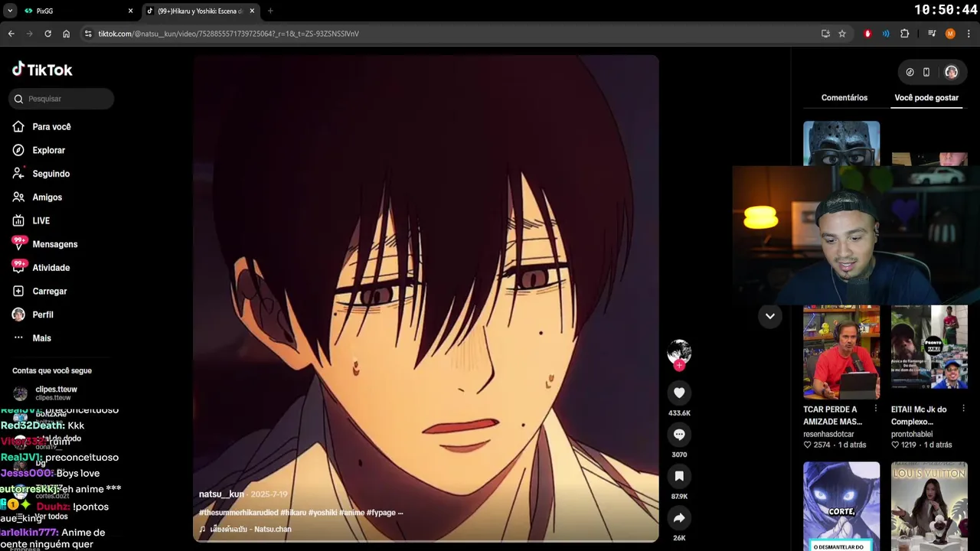This screenshot has height=551, width=980.
Task: Save the video with the bookmark icon
Action: [x=679, y=476]
